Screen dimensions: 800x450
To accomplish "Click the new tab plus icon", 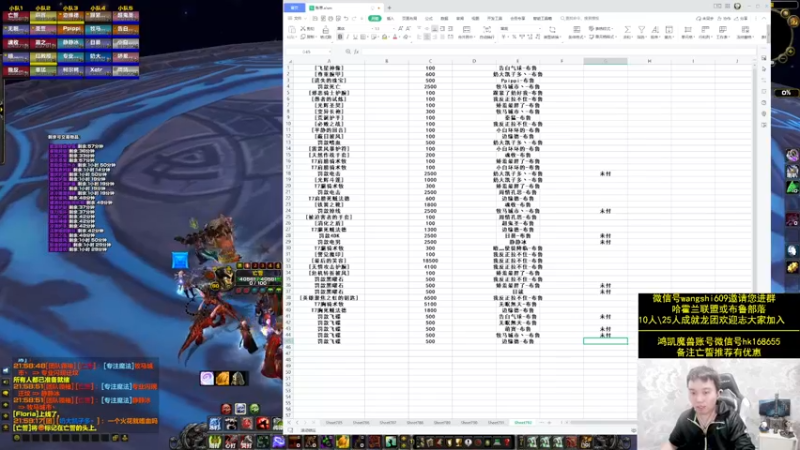I will 389,8.
